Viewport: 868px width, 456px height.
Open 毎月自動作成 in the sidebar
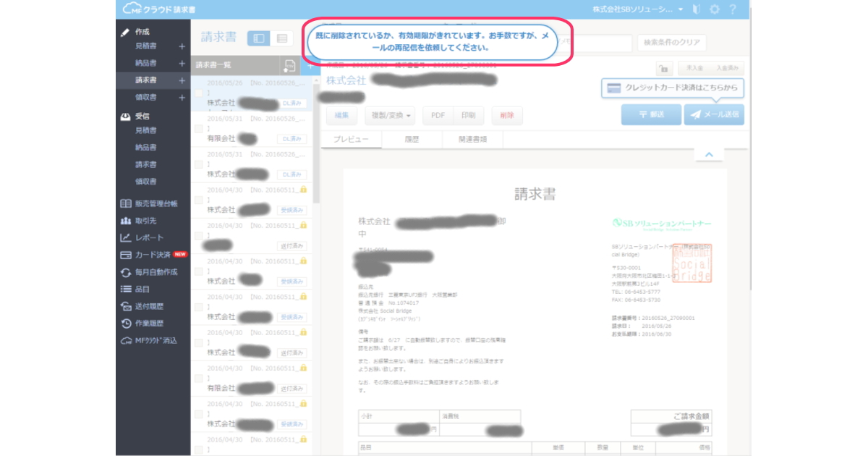pyautogui.click(x=149, y=272)
